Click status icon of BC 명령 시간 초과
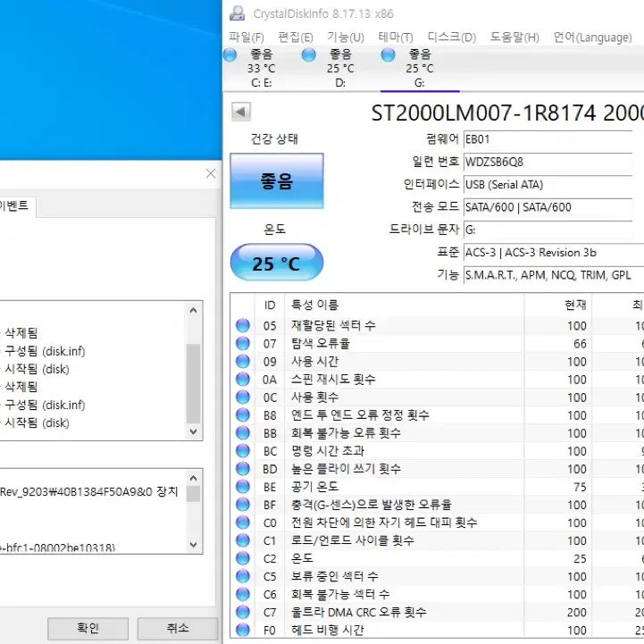The width and height of the screenshot is (644, 644). pyautogui.click(x=243, y=450)
